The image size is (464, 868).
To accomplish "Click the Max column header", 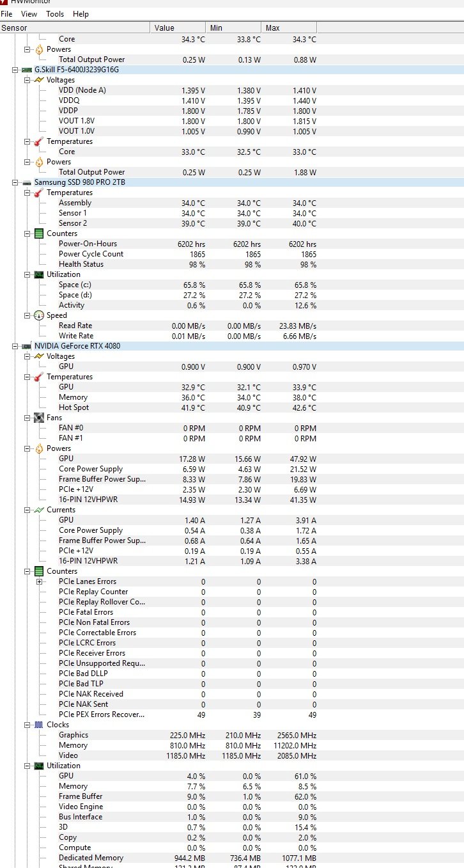I will (x=289, y=28).
